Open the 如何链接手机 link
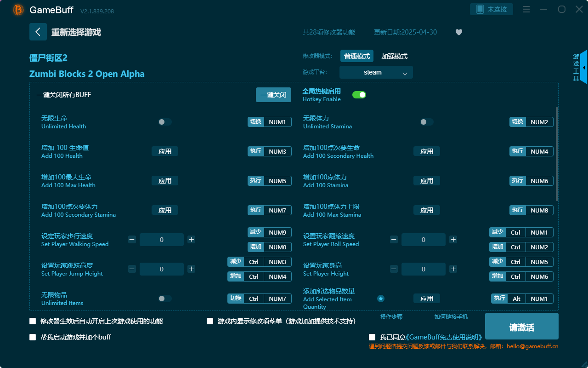Screen dimensions: 588x368 451,316
